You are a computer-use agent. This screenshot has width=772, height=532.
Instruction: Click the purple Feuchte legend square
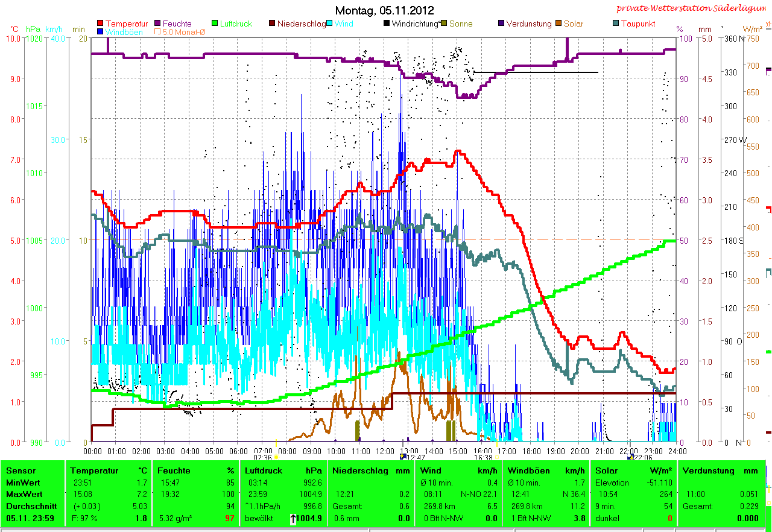(158, 24)
